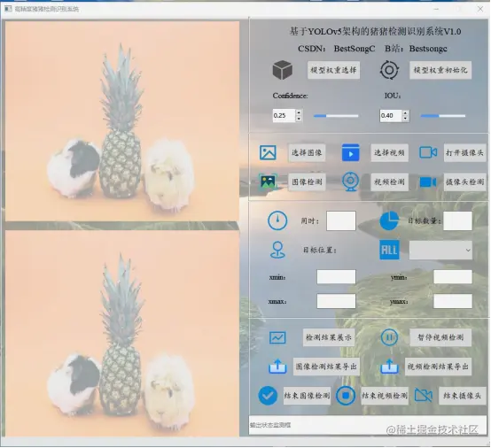Click the solid blue camera icon beside 摄像头检测
This screenshot has height=448, width=491.
tap(428, 182)
